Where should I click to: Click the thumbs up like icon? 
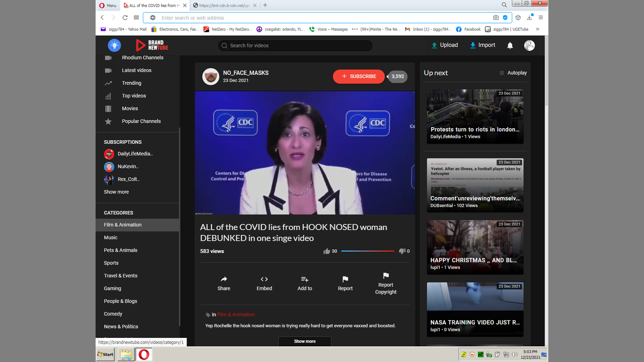point(327,251)
